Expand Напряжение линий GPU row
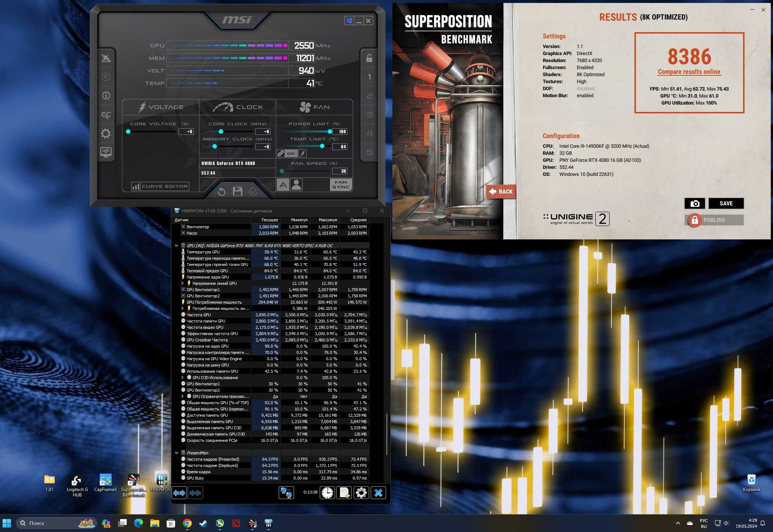The image size is (773, 532). pos(183,283)
